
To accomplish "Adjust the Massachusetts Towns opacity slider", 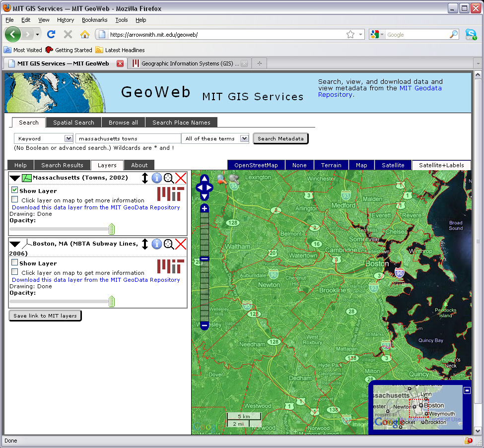I will pyautogui.click(x=111, y=229).
